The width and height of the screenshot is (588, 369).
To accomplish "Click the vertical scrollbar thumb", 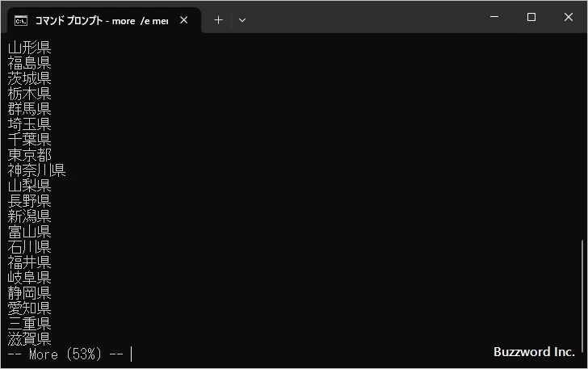I will point(582,296).
